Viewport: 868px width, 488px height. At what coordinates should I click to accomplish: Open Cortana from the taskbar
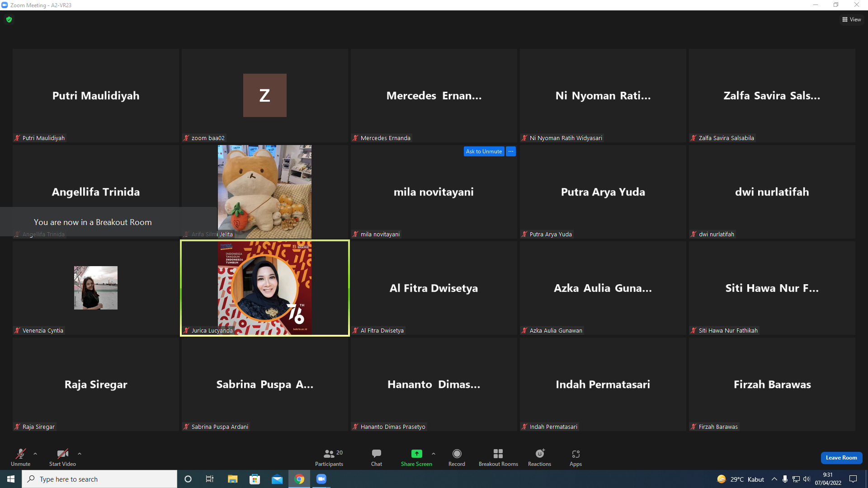click(188, 479)
